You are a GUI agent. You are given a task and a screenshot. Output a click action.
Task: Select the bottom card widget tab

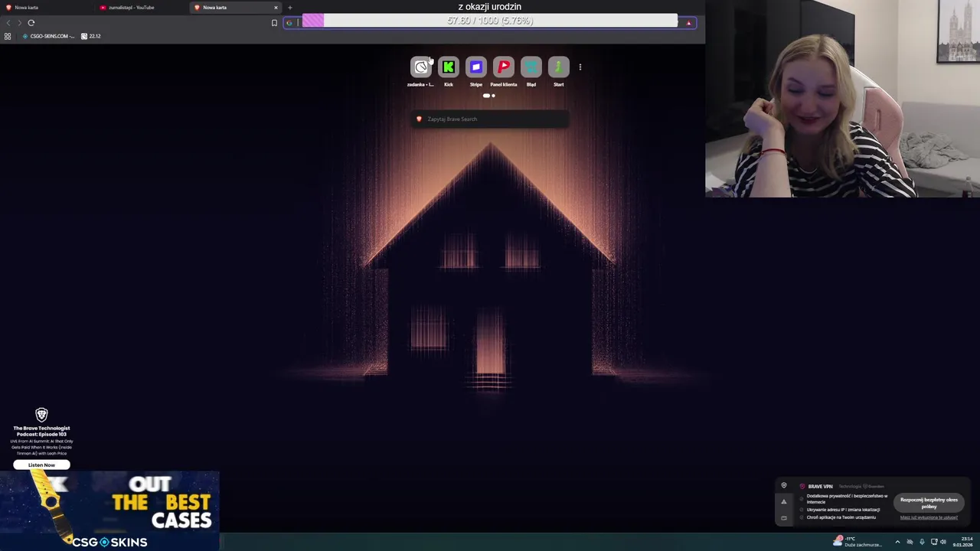pyautogui.click(x=783, y=518)
